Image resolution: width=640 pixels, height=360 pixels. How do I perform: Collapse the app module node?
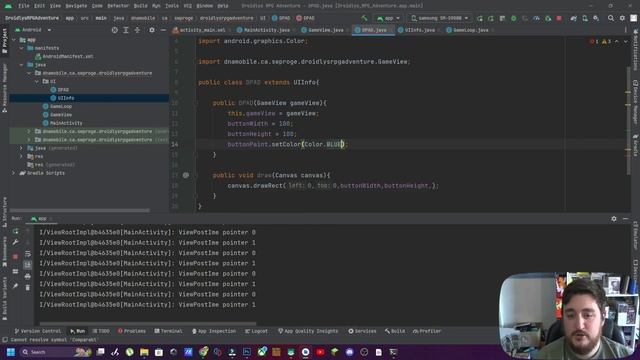pos(14,40)
